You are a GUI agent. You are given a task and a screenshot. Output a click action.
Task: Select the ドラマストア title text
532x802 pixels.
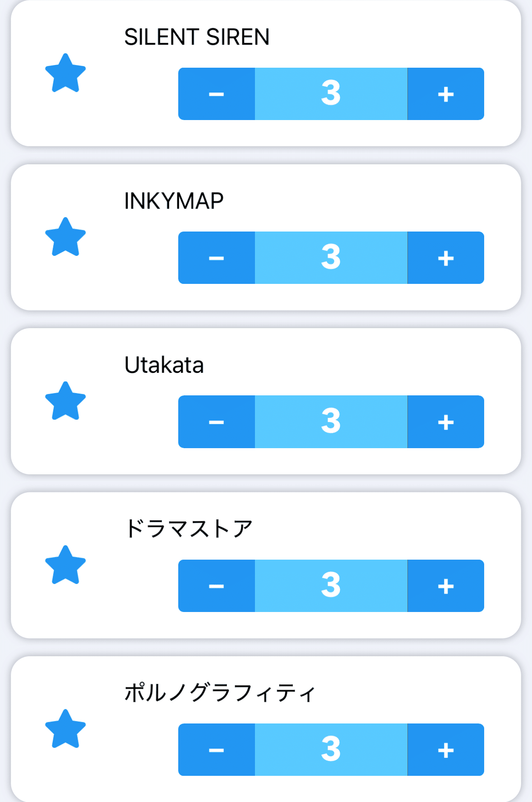point(188,529)
